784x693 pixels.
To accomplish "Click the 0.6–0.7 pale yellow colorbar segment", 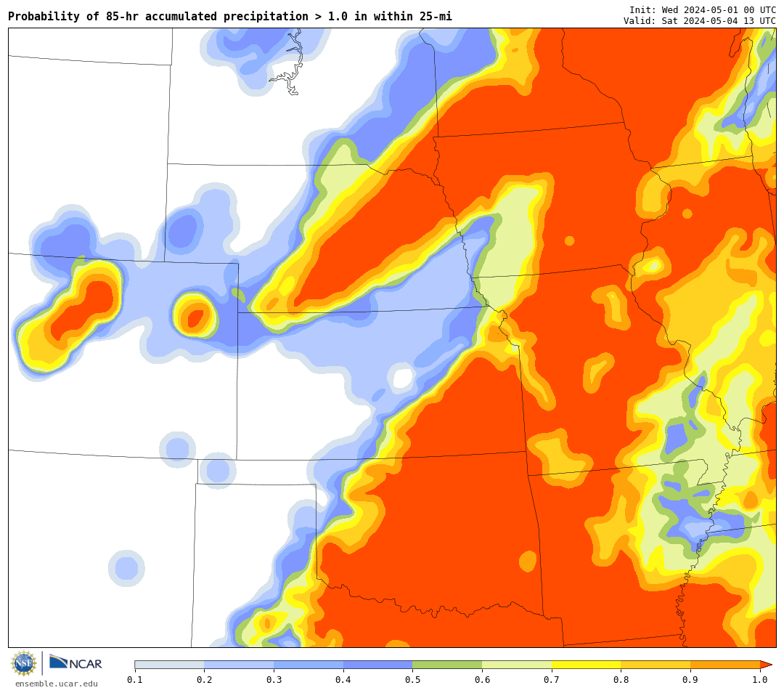I will coord(517,665).
